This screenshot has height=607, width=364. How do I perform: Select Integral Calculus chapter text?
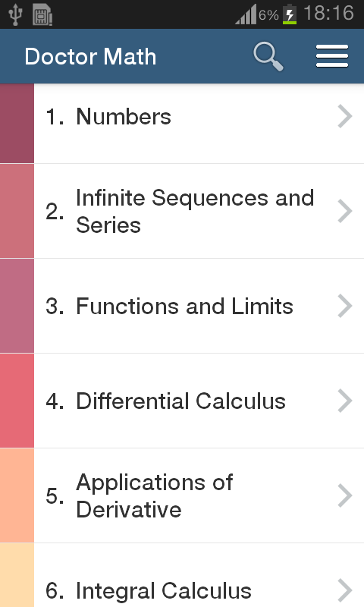tap(164, 591)
